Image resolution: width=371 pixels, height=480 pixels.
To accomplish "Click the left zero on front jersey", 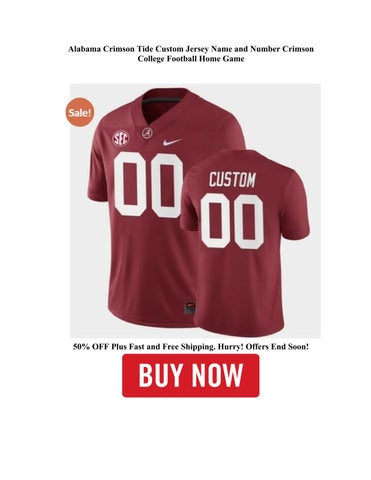I will tap(130, 183).
